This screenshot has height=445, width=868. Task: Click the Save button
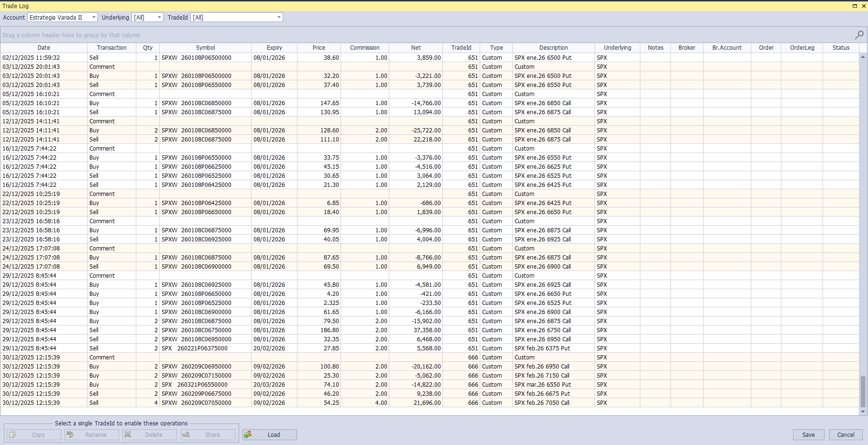[808, 434]
